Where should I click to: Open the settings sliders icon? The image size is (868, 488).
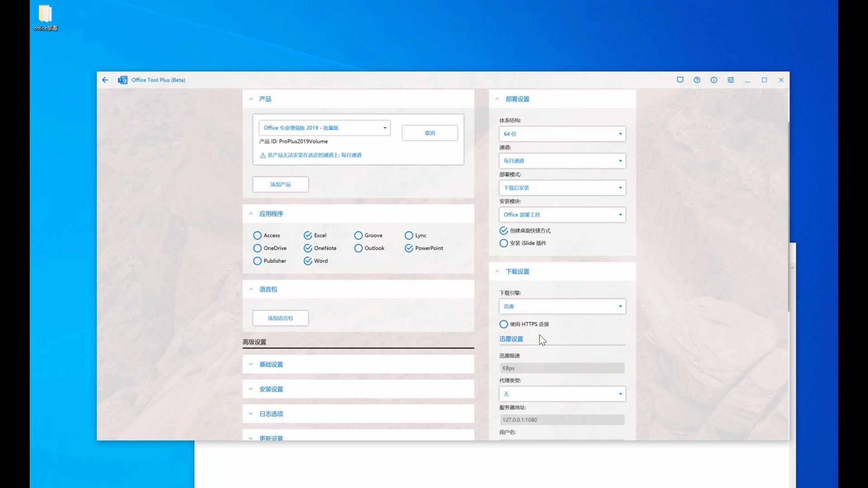click(x=731, y=80)
